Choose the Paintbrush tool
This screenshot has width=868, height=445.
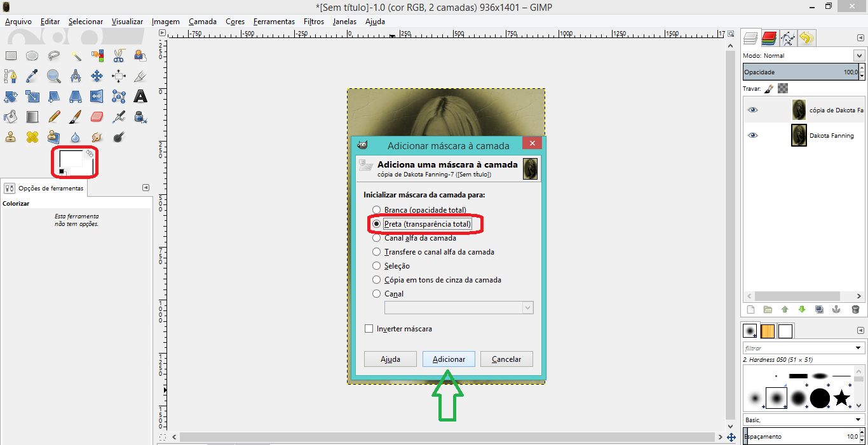(75, 117)
